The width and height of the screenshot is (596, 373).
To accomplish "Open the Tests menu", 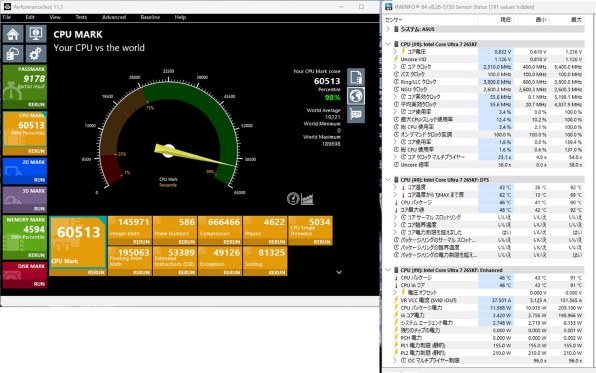I will (81, 17).
